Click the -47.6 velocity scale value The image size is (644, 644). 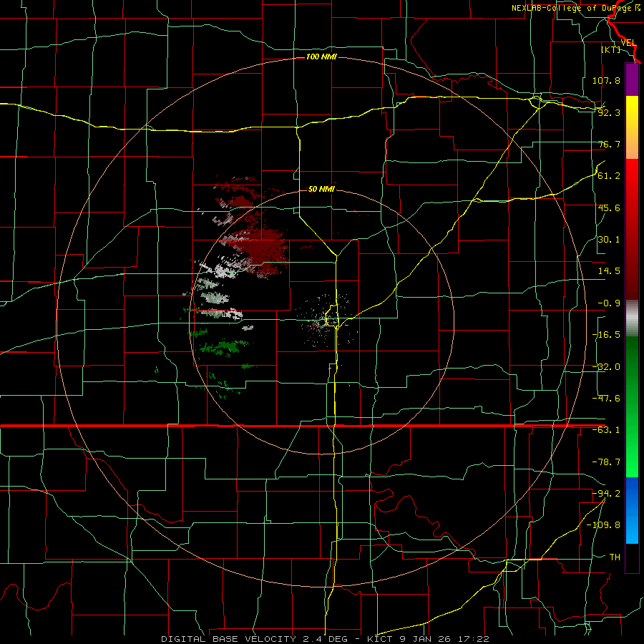606,399
